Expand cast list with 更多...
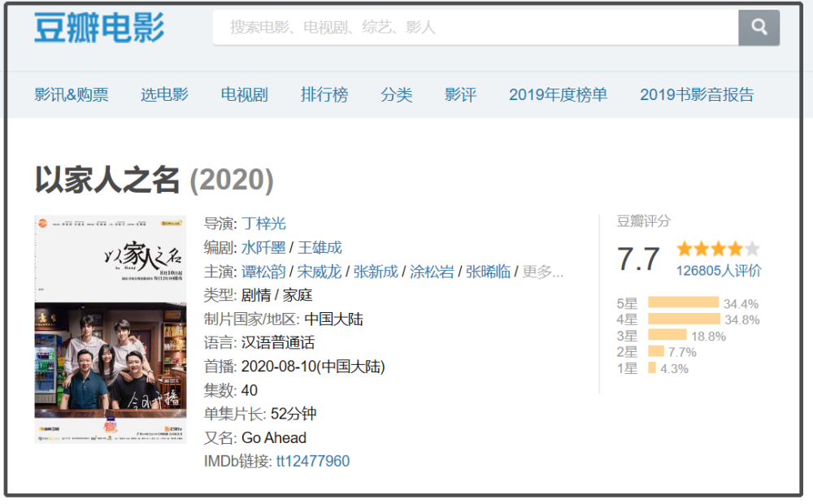The height and width of the screenshot is (504, 813). tap(542, 272)
